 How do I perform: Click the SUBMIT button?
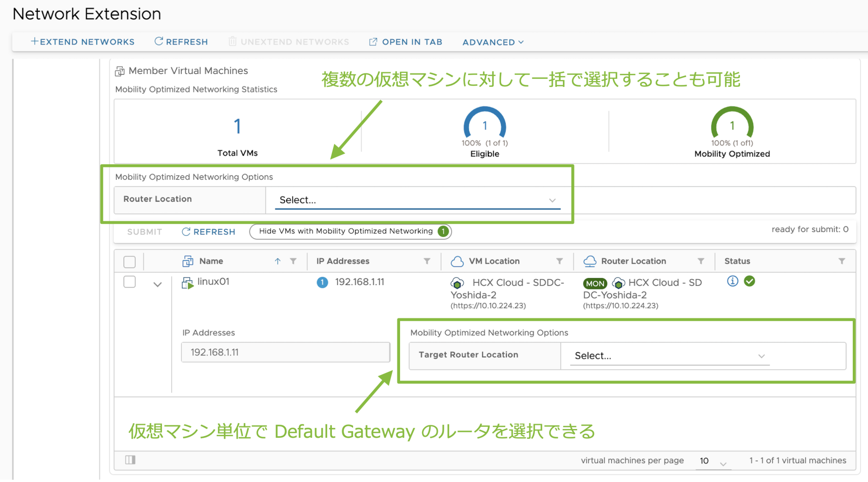point(144,231)
